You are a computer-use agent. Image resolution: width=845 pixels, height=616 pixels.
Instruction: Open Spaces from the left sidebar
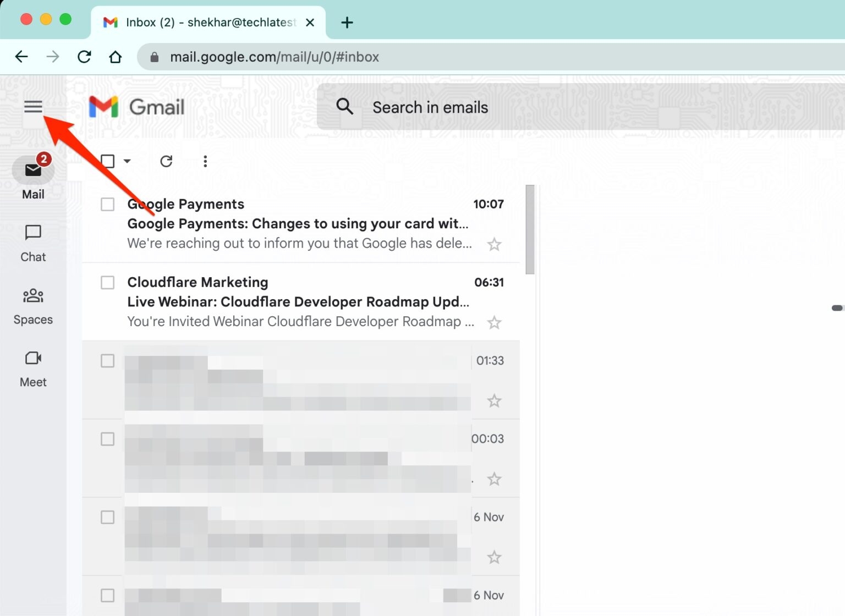33,296
